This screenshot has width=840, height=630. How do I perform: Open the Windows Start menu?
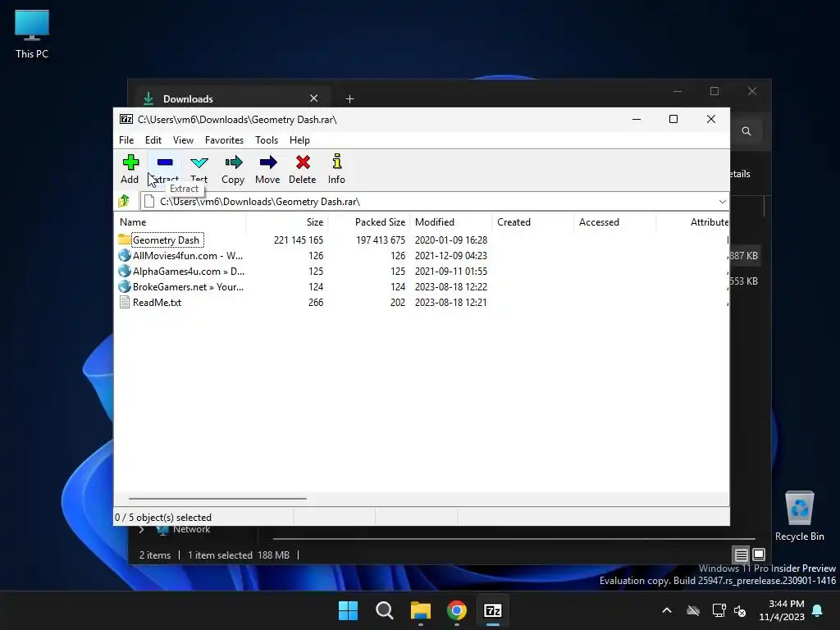point(348,610)
